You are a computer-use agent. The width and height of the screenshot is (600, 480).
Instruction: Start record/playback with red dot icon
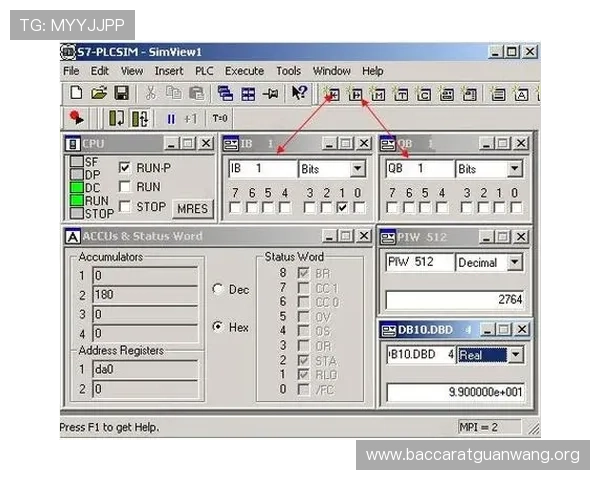coord(77,118)
